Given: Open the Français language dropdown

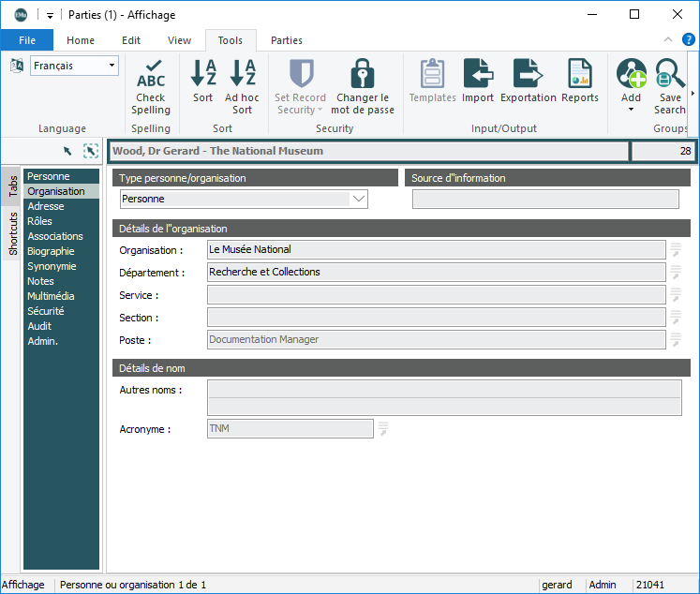Looking at the screenshot, I should coord(112,66).
